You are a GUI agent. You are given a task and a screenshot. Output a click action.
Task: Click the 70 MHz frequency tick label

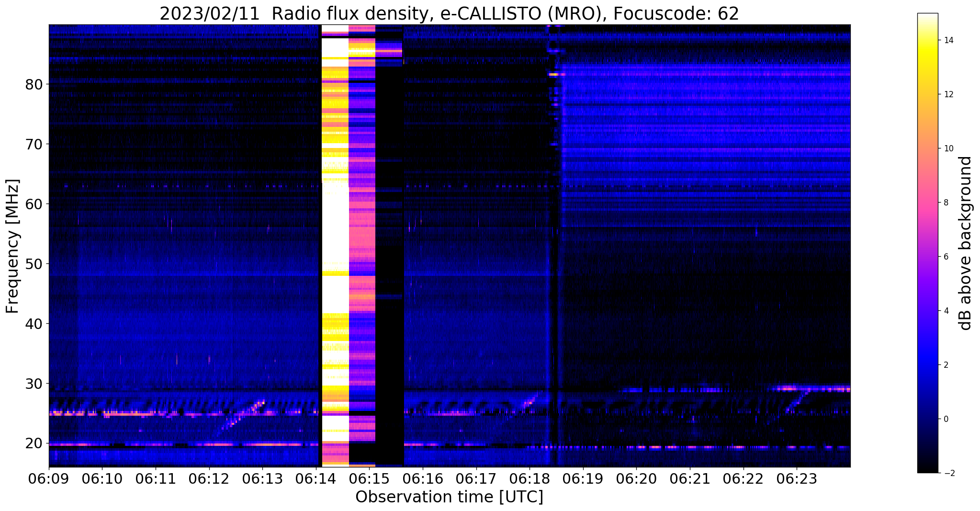pos(34,144)
